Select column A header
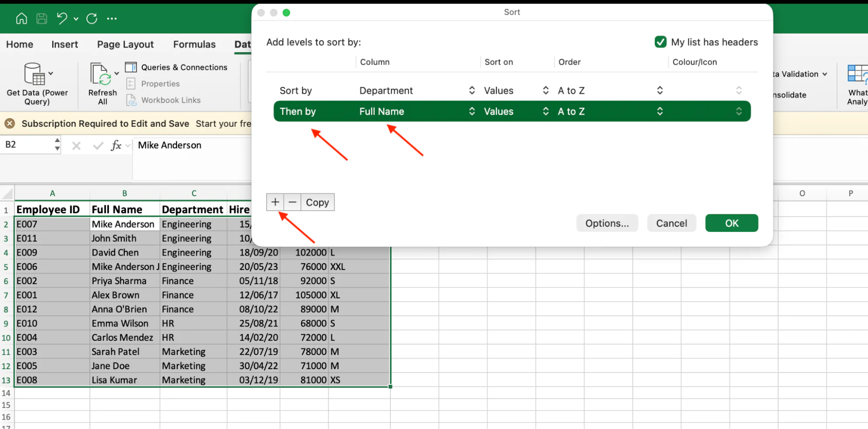The height and width of the screenshot is (429, 868). [x=52, y=193]
